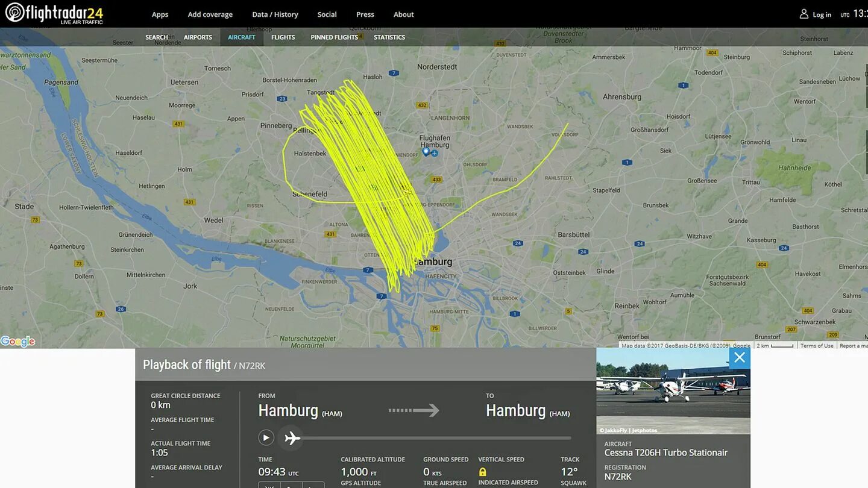This screenshot has height=488, width=868.
Task: Click the track value 12°
Action: (569, 472)
